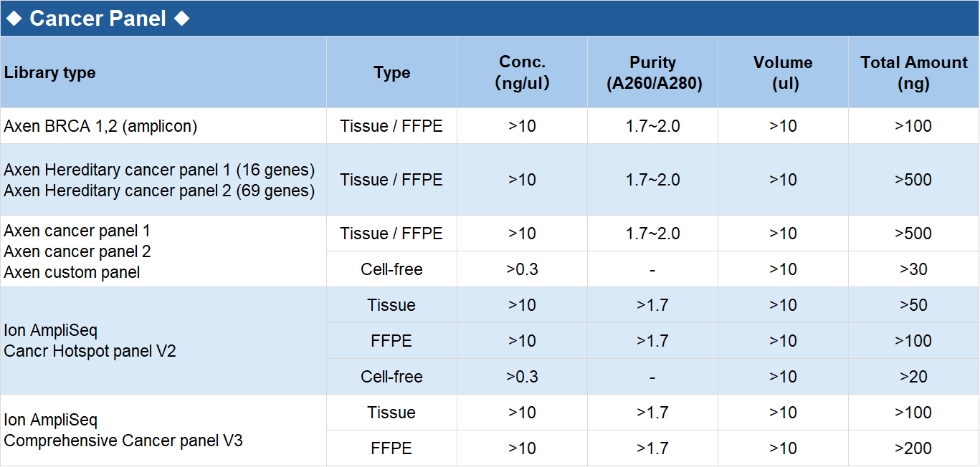Click the Cancr Hotspot panel V2 label
The width and height of the screenshot is (980, 467).
[90, 351]
